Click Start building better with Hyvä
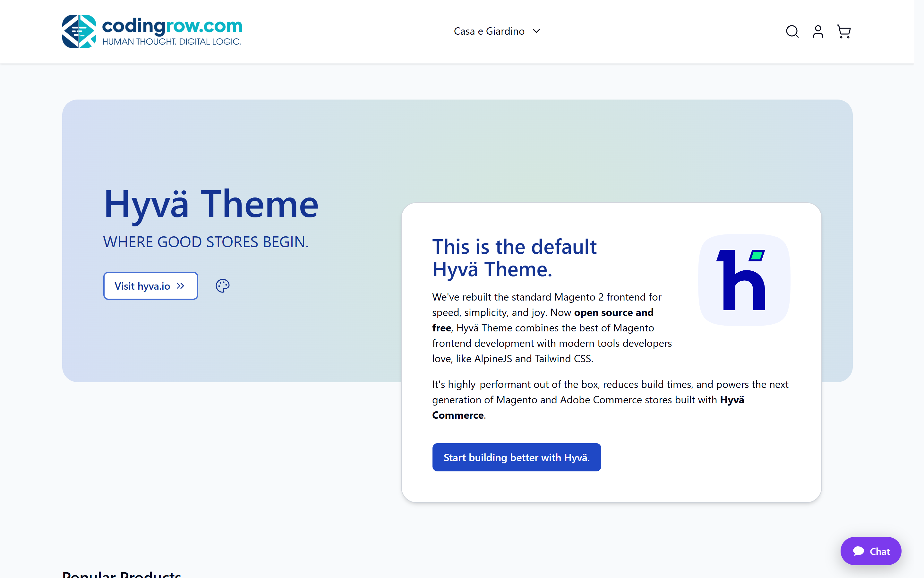Image resolution: width=924 pixels, height=578 pixels. tap(517, 457)
